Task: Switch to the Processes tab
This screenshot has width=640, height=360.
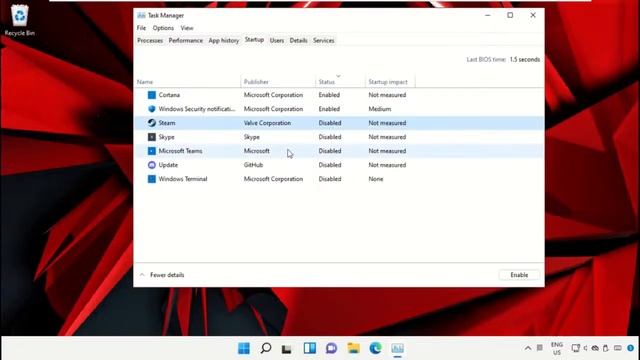Action: tap(150, 40)
